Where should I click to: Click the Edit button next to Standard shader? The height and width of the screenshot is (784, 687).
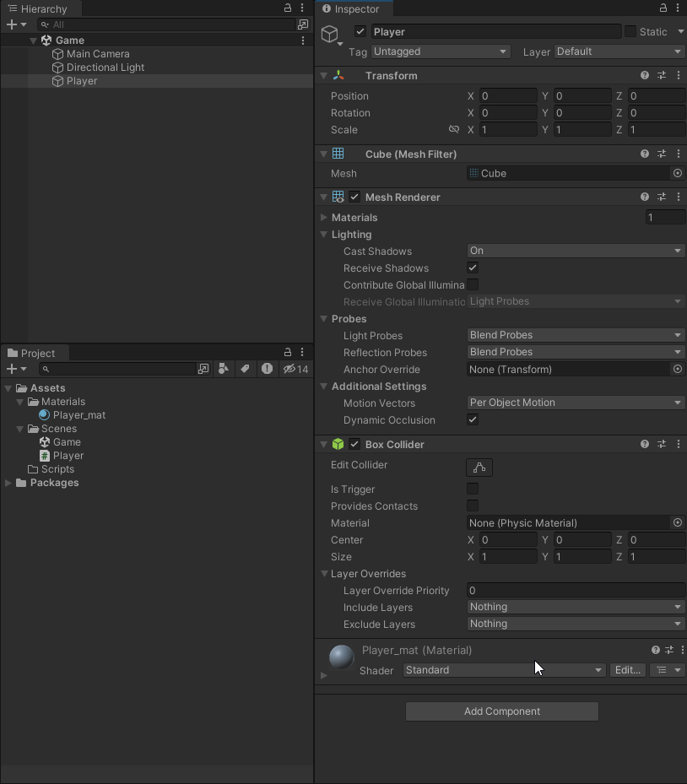coord(627,669)
